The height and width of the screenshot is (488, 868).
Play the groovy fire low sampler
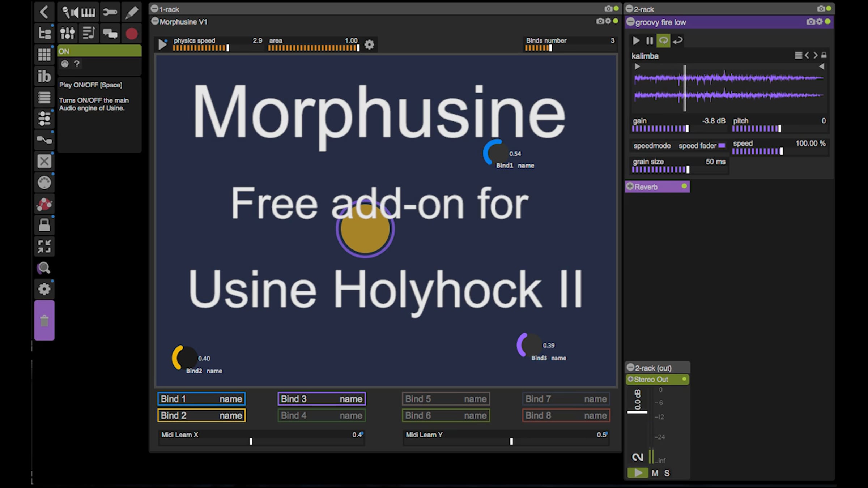636,40
